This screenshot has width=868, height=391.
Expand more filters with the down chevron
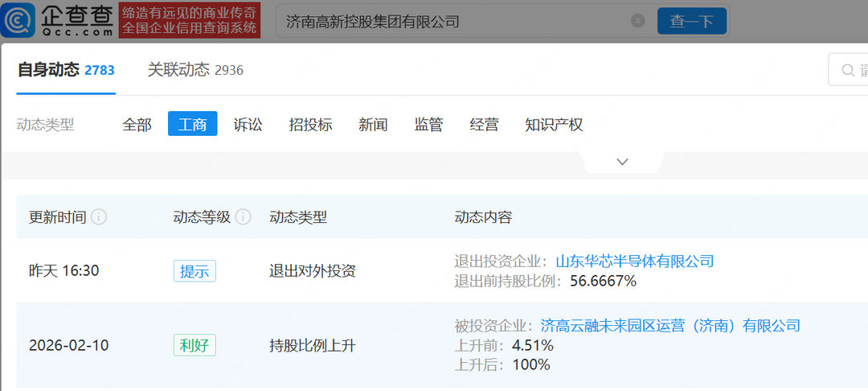click(622, 162)
